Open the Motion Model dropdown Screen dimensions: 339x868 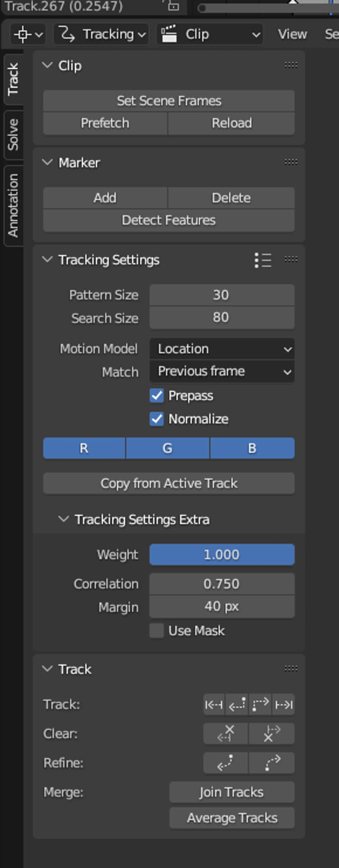pos(222,349)
